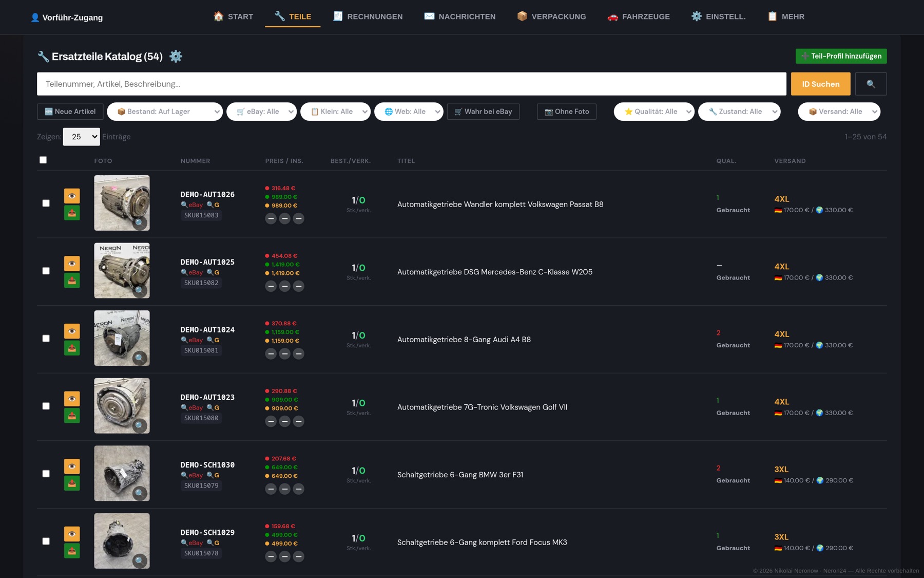Select the TEILE tab in navigation
The image size is (924, 578).
point(293,16)
